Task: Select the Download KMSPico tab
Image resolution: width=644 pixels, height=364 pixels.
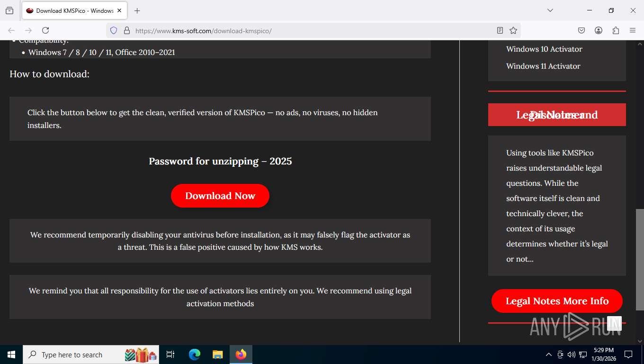Action: click(x=74, y=10)
